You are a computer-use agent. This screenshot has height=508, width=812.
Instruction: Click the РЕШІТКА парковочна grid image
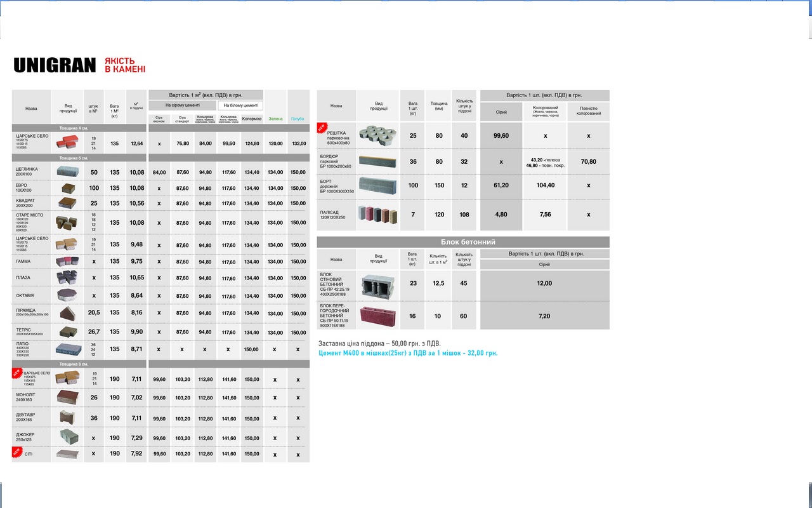click(x=377, y=135)
